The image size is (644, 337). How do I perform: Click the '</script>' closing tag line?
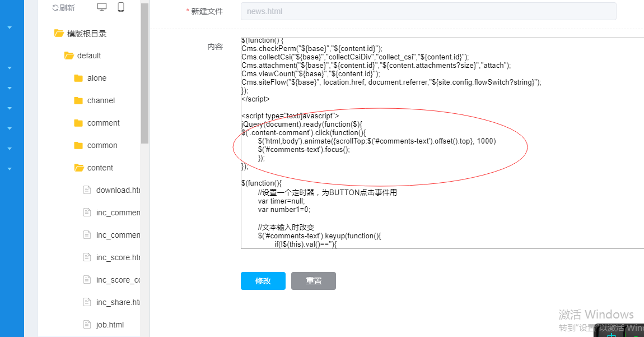[255, 99]
